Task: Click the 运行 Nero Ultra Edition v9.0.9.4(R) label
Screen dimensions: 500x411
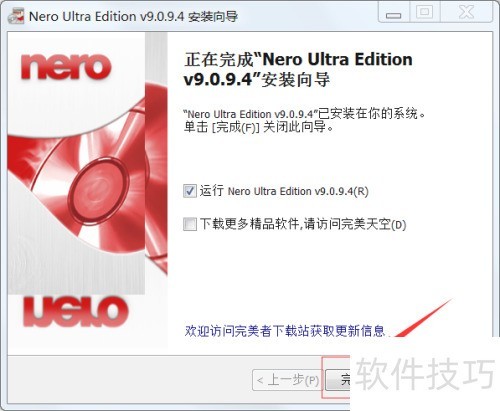Action: (284, 191)
